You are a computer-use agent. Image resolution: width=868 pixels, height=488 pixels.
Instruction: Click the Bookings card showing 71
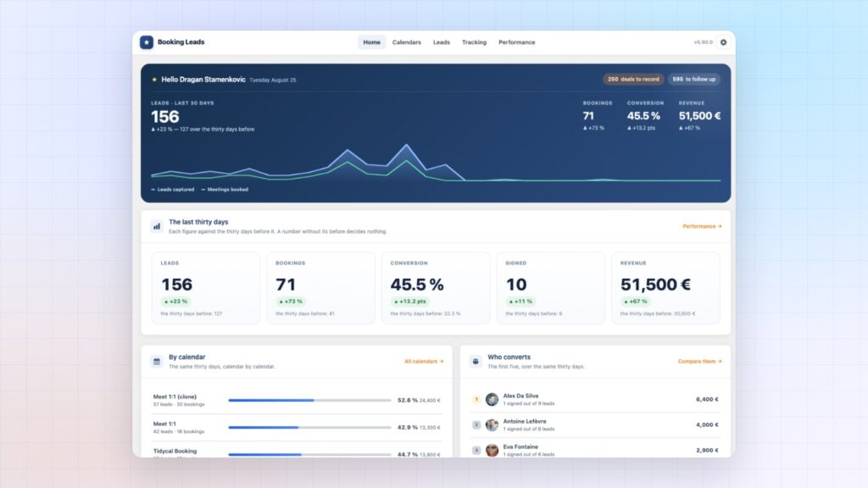pos(320,288)
